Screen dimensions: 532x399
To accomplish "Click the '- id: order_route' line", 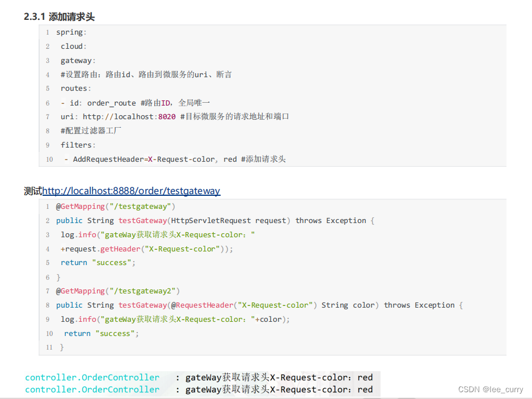I will point(136,103).
